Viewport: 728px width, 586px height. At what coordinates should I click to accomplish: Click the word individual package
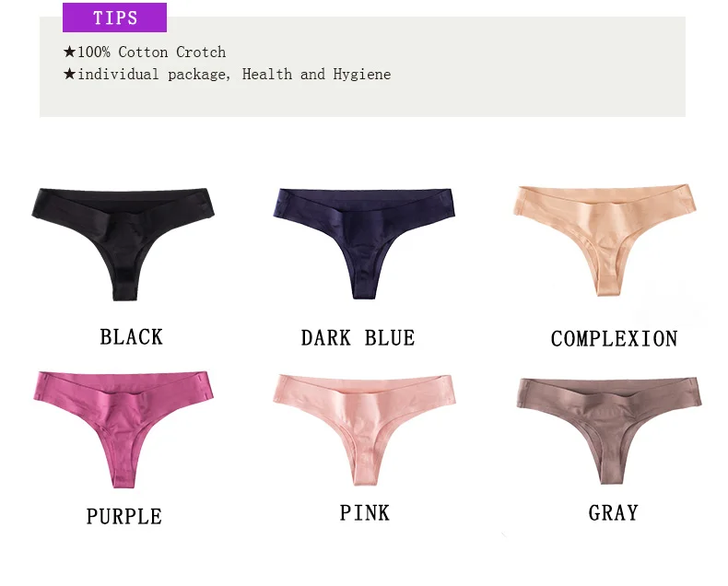coord(154,75)
